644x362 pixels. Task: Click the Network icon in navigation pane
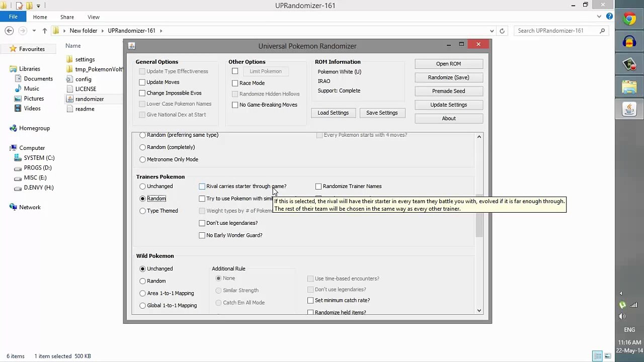(13, 207)
